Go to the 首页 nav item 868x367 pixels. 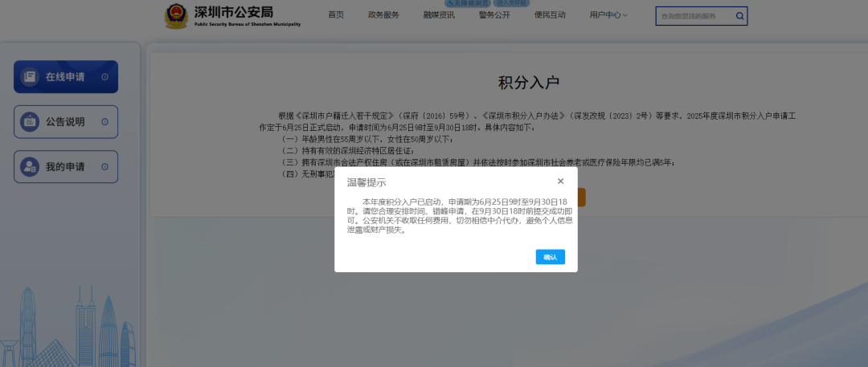(336, 15)
